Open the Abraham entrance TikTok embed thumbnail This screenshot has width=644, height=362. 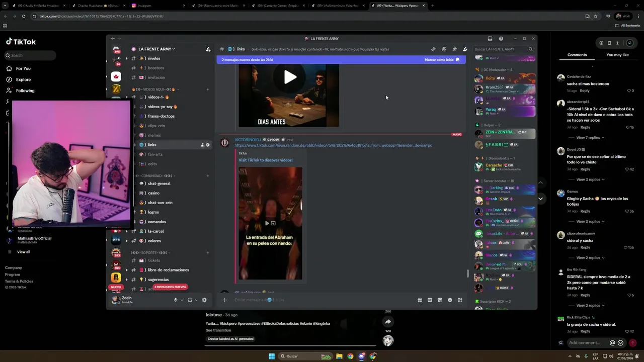[270, 223]
